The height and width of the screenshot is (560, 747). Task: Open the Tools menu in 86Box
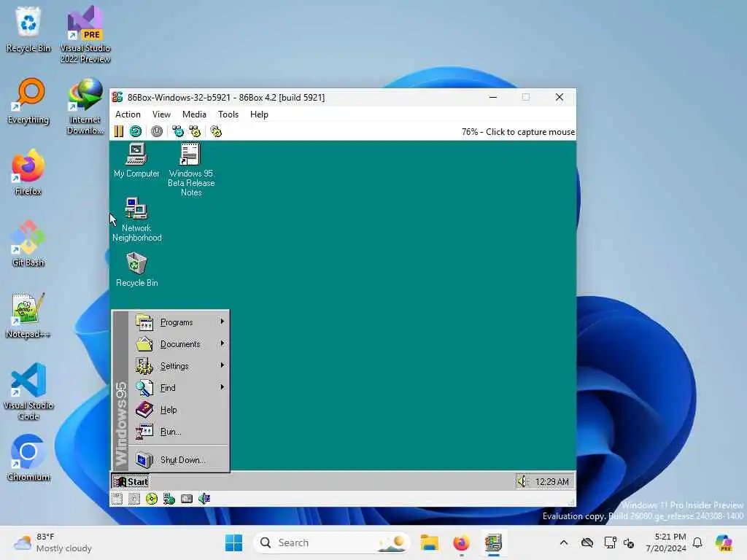(228, 114)
